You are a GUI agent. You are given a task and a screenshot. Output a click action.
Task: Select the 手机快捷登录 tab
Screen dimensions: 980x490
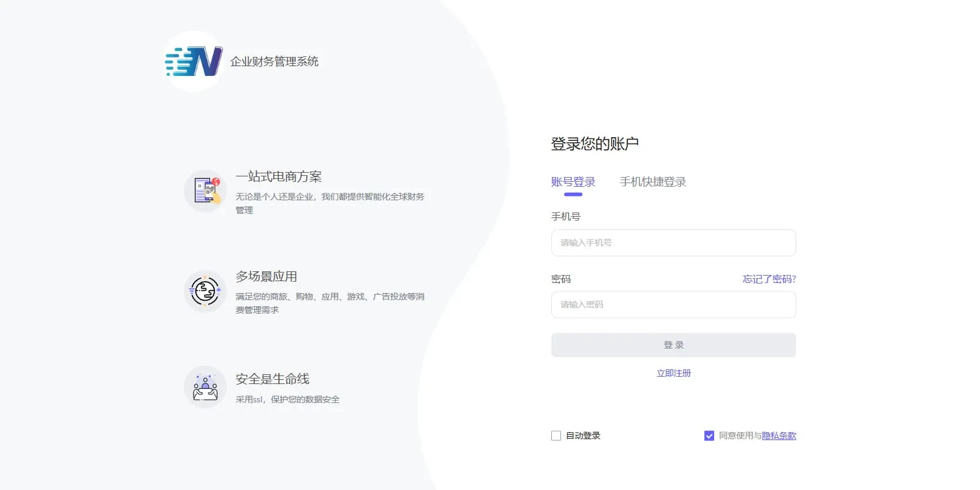653,182
